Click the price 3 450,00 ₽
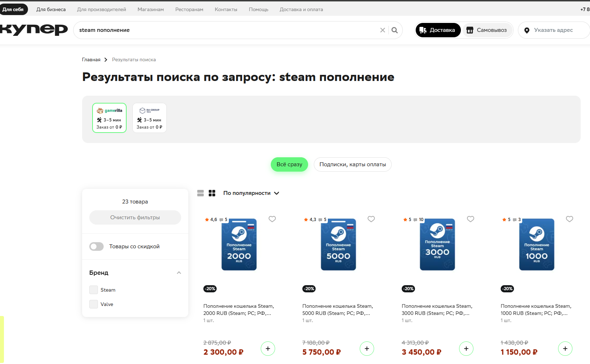Screen dimensions: 590x364 pyautogui.click(x=421, y=352)
